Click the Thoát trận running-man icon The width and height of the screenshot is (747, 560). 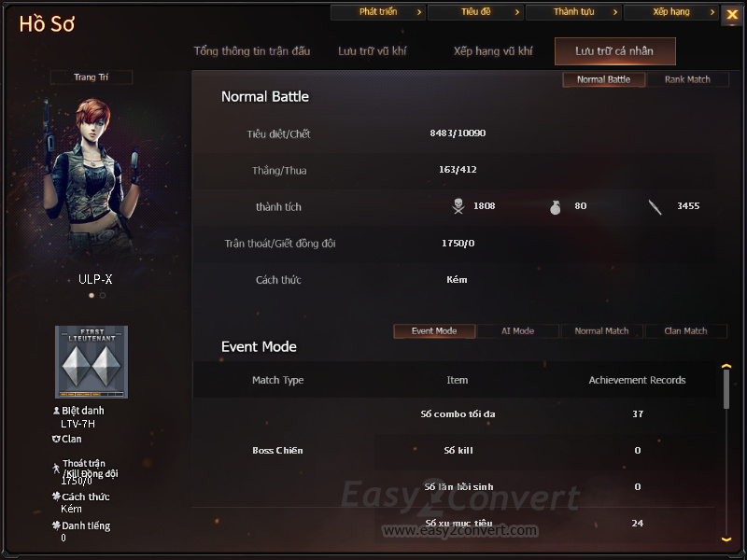pyautogui.click(x=56, y=469)
